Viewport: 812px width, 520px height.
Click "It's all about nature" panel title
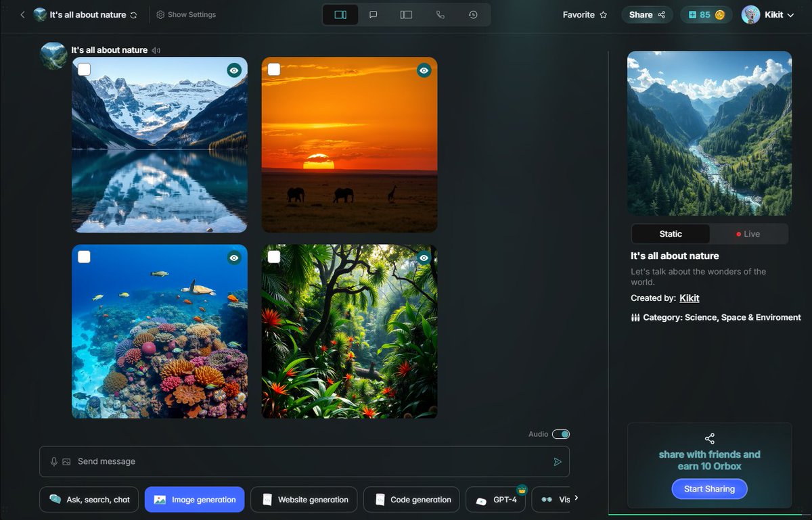[675, 256]
